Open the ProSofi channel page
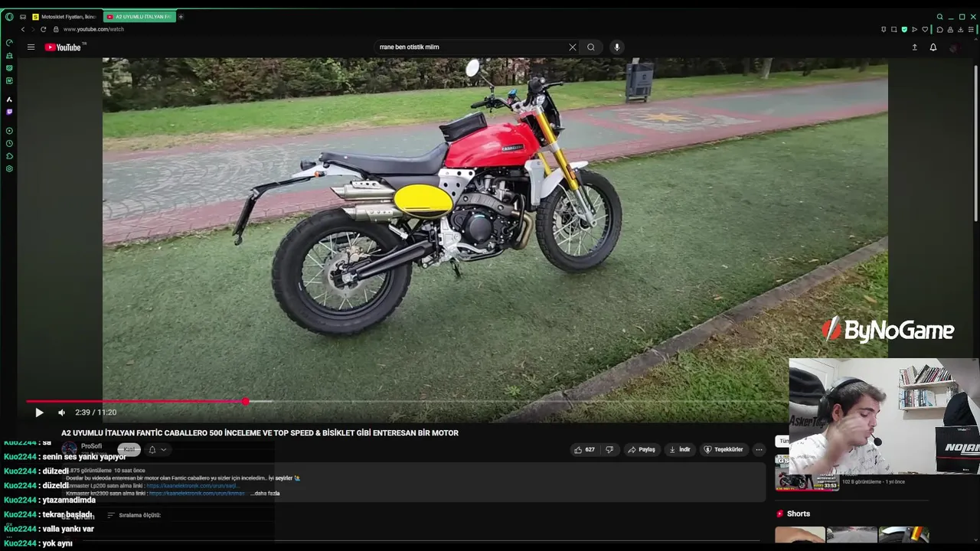 [91, 446]
